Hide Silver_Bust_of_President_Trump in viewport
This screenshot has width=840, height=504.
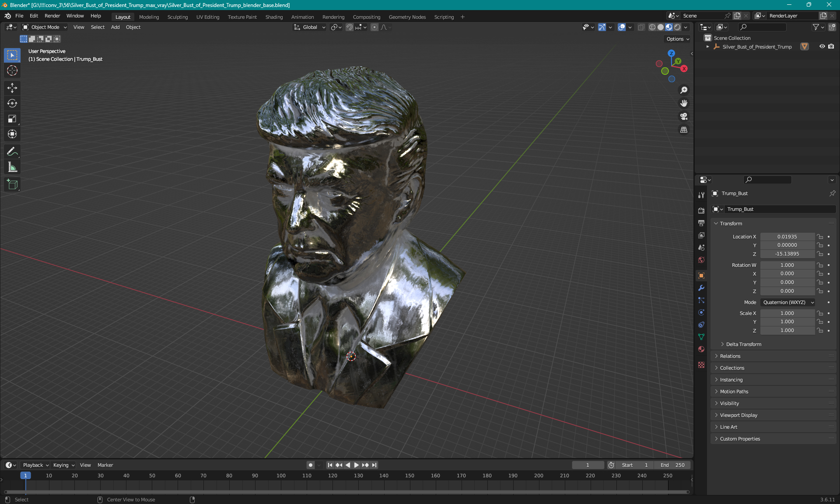pyautogui.click(x=822, y=46)
